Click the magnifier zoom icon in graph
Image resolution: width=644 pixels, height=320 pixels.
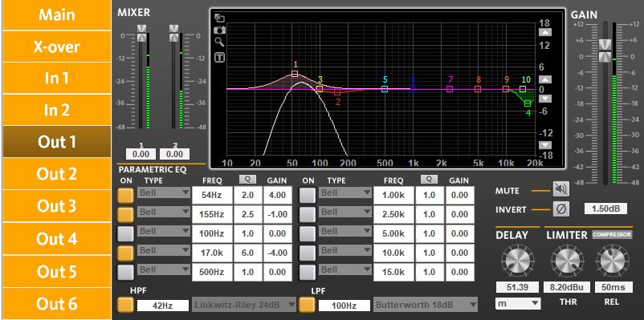point(220,43)
